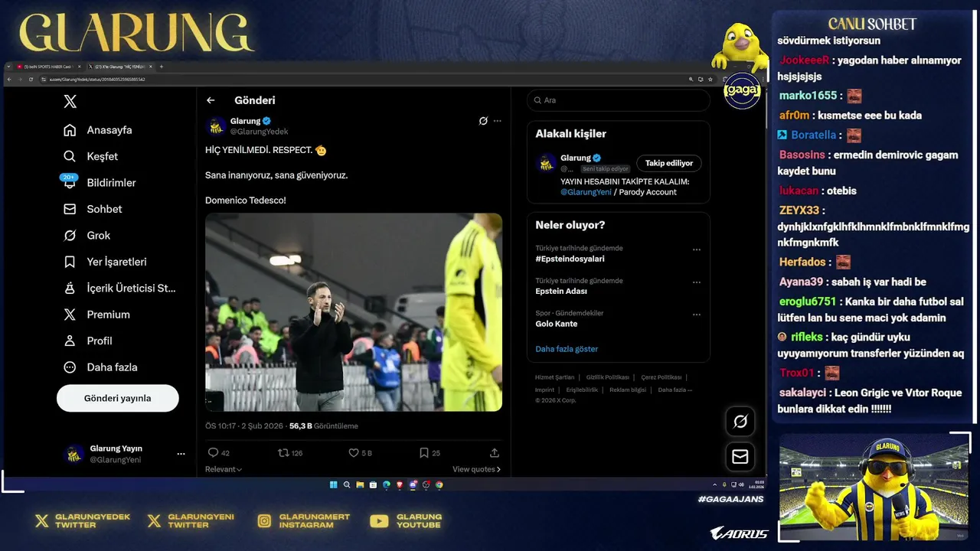Screen dimensions: 980x551
Task: Click the X logo in the sidebar
Action: pos(70,102)
